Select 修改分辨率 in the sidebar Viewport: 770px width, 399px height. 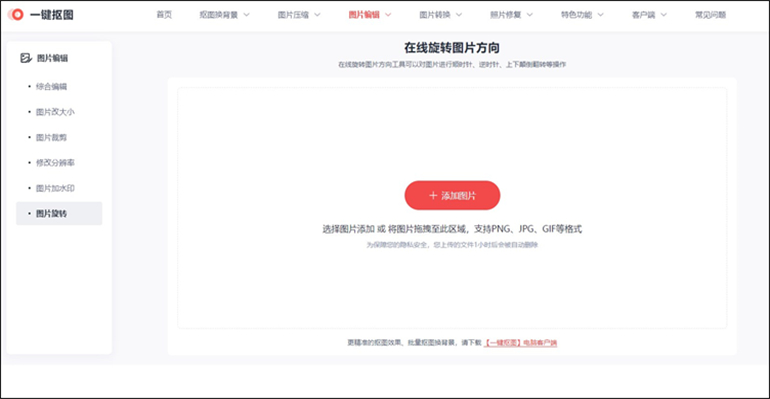(55, 162)
